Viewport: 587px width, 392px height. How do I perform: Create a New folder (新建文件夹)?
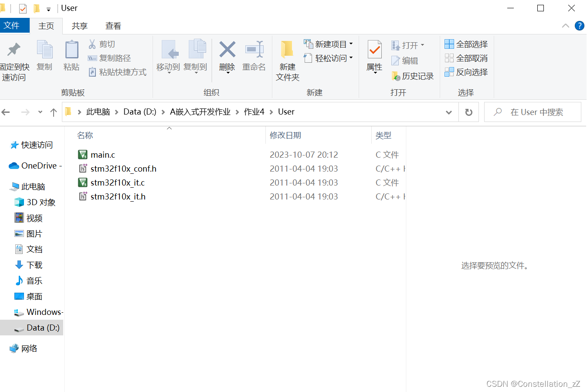pos(288,61)
